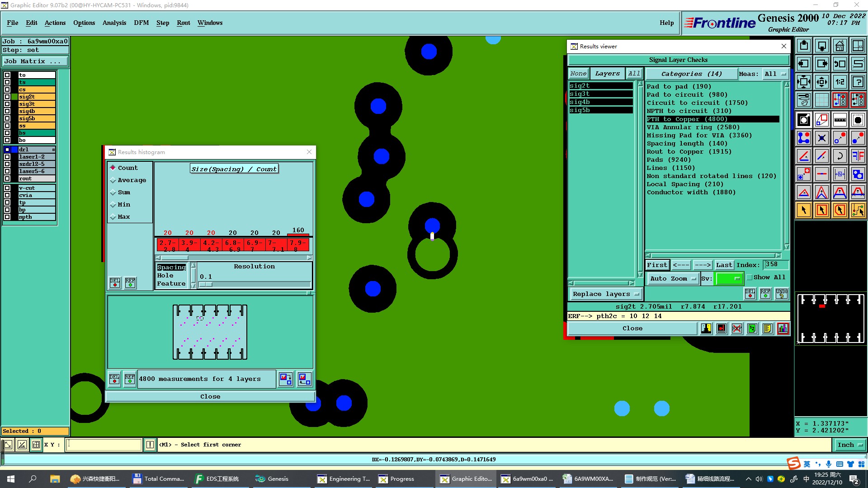Open the DFM menu
Screen dimensions: 868x488
click(141, 23)
